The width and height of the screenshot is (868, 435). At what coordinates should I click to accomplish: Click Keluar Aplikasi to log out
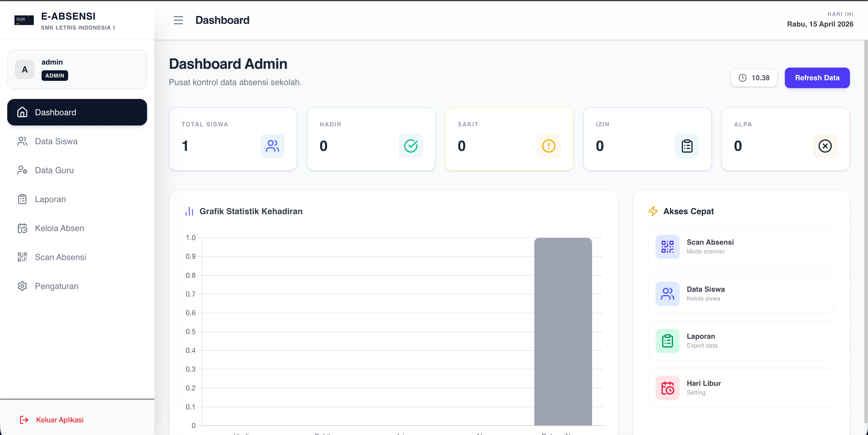coord(60,420)
